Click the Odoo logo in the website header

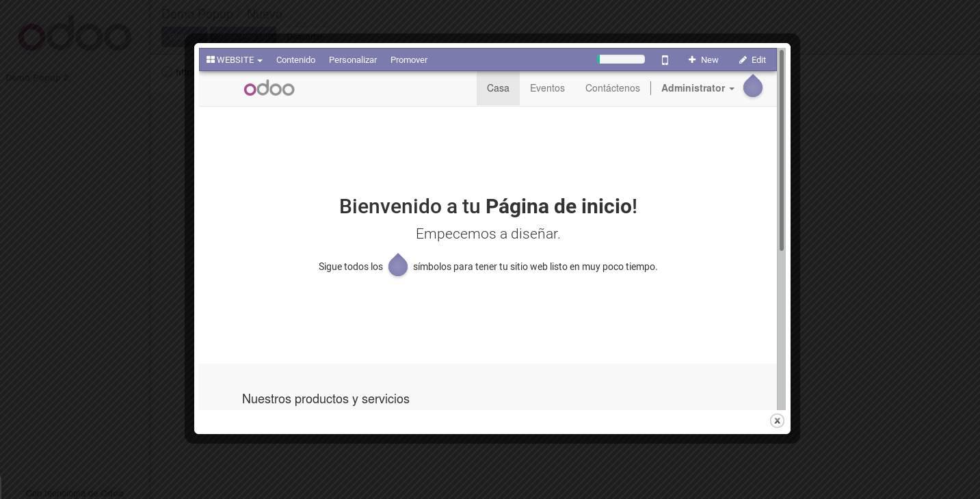pyautogui.click(x=269, y=88)
